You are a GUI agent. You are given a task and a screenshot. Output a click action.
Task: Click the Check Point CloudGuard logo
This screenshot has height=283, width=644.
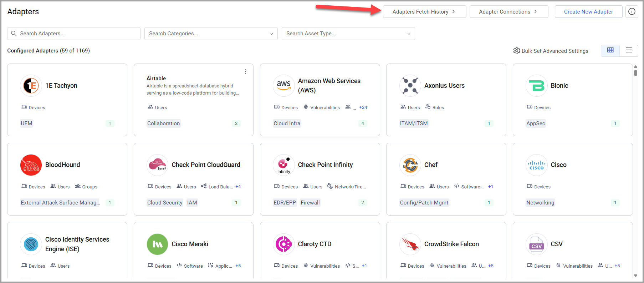point(158,165)
